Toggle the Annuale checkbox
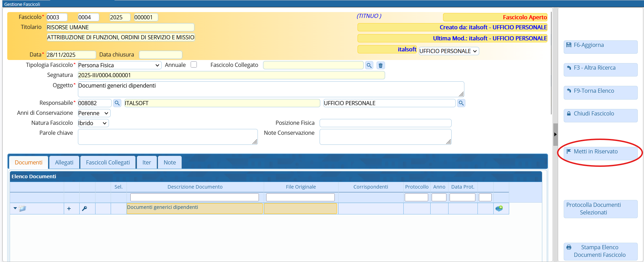The image size is (644, 262). coord(194,65)
